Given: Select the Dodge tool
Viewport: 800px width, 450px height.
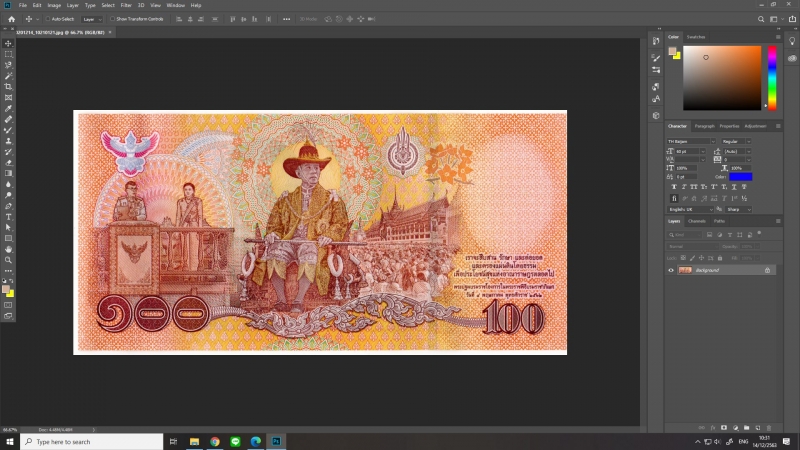Looking at the screenshot, I should (x=8, y=195).
